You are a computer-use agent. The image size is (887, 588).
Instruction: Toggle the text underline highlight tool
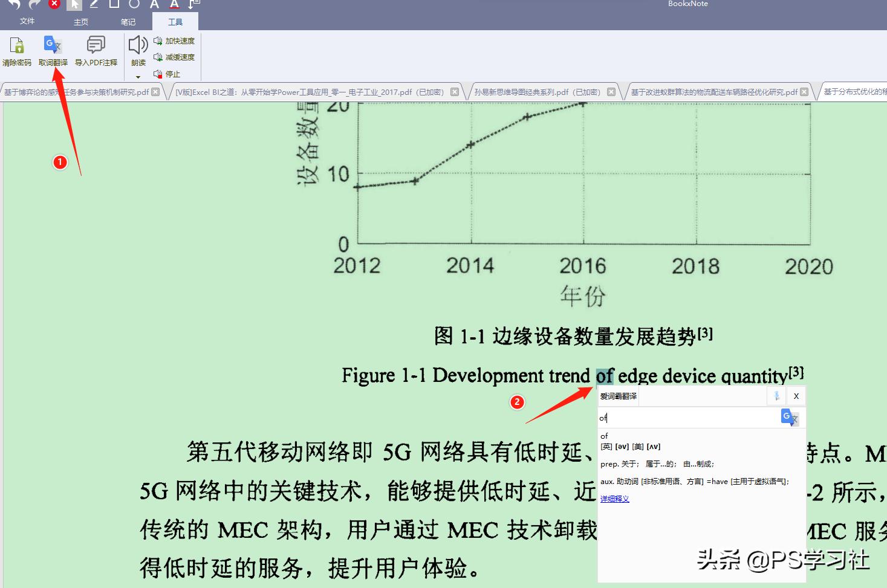pos(174,4)
